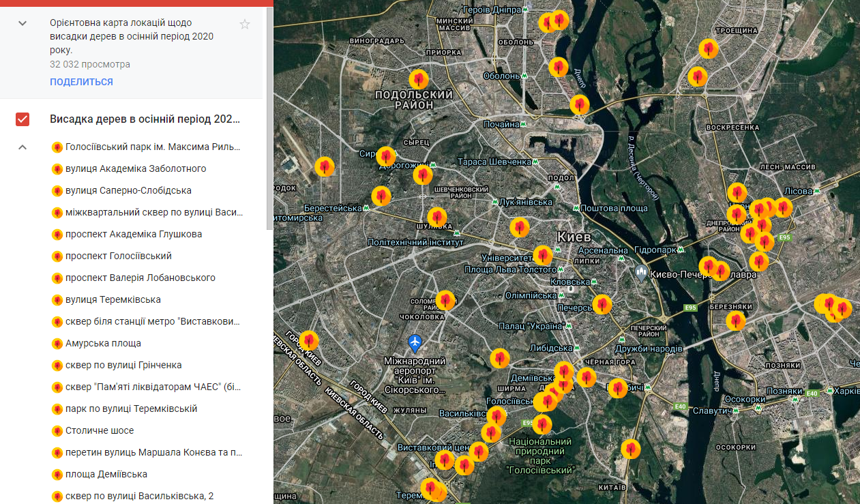
Task: Click tree marker below Березняки label
Action: 735,321
